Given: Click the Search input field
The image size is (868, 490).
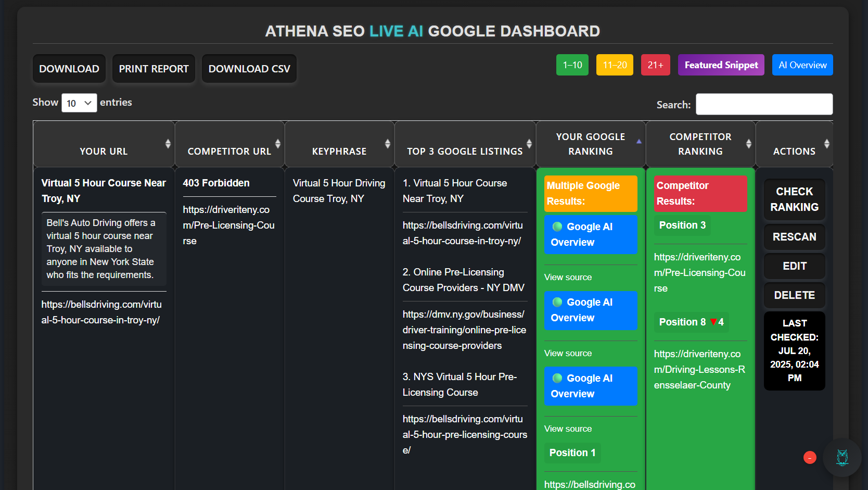Looking at the screenshot, I should point(764,104).
